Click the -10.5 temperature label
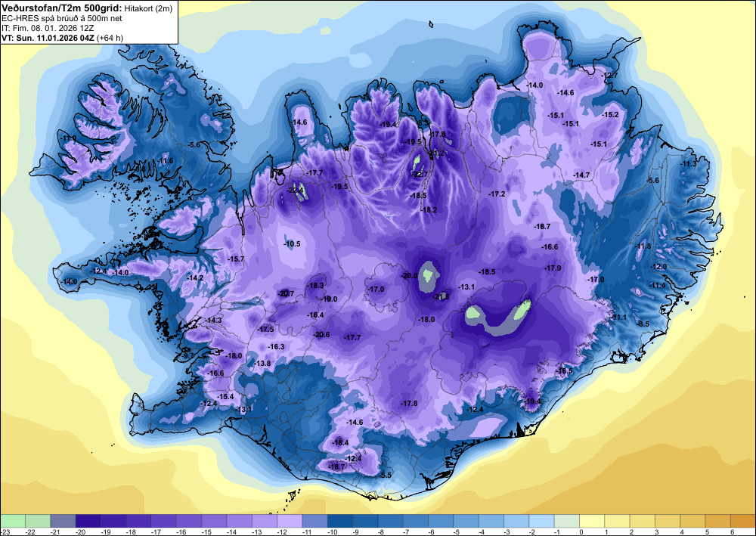Screen dimensions: 756x536 (292, 244)
